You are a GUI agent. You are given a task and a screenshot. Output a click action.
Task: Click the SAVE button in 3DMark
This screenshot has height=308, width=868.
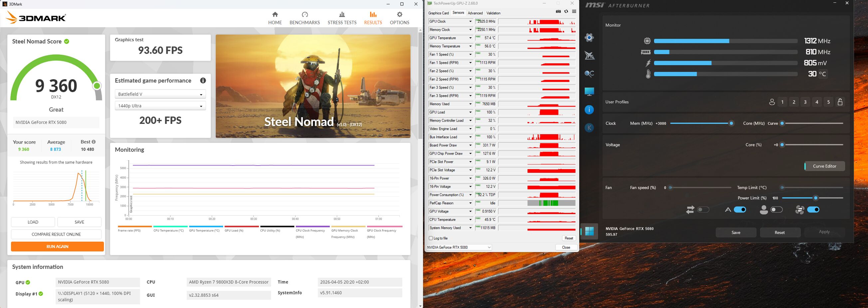80,222
